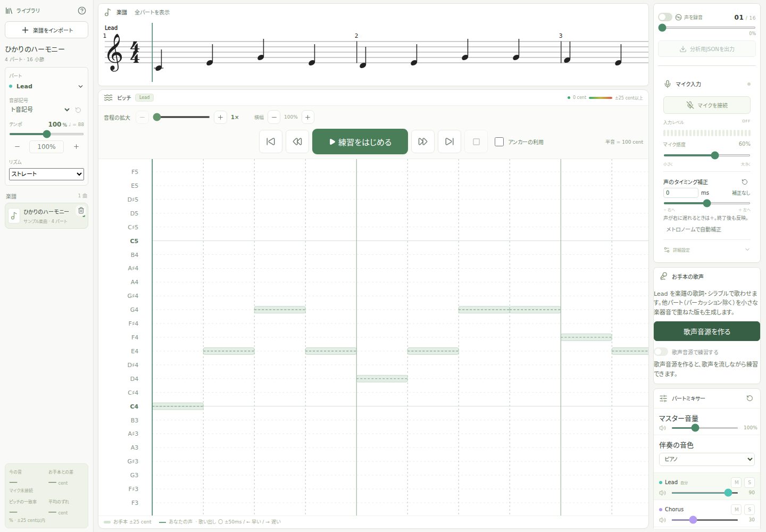Increase the 横幅 width with plus
This screenshot has height=532, width=766.
click(307, 117)
